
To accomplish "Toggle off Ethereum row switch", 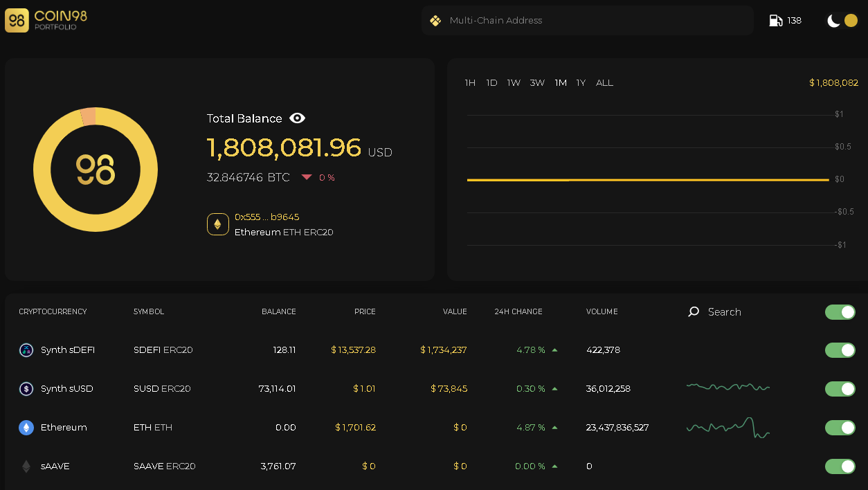I will [x=840, y=428].
